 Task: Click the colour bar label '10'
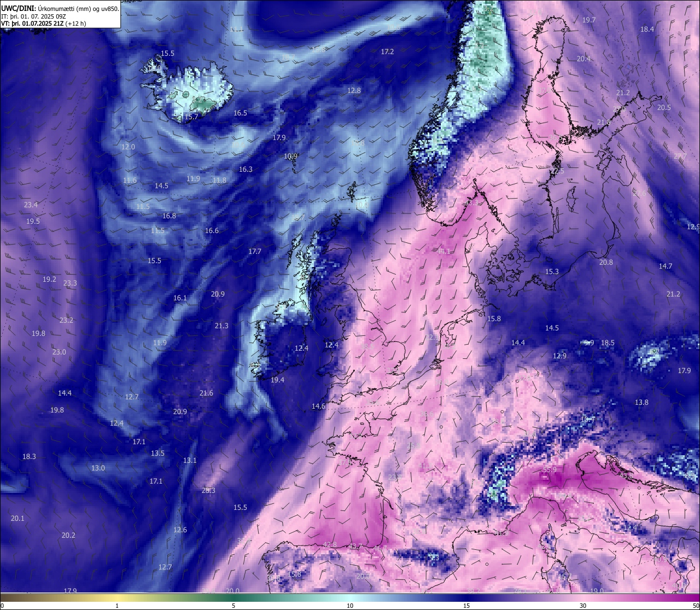coord(350,606)
